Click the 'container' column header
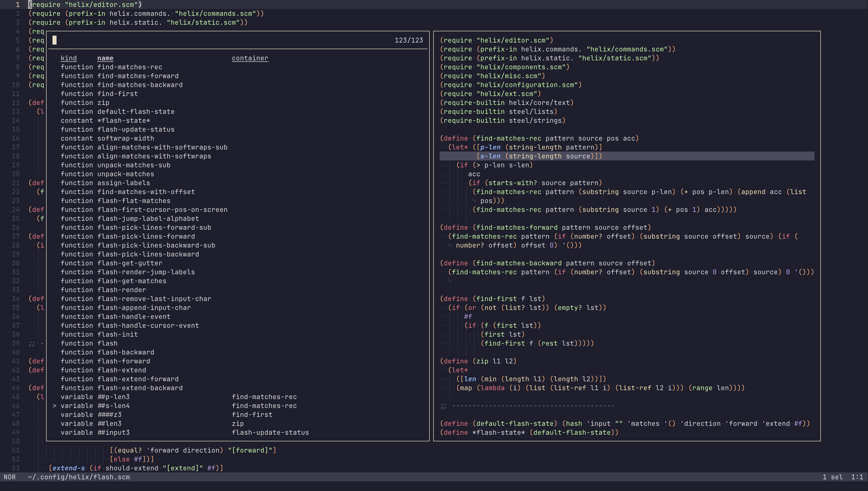Image resolution: width=868 pixels, height=491 pixels. click(250, 58)
